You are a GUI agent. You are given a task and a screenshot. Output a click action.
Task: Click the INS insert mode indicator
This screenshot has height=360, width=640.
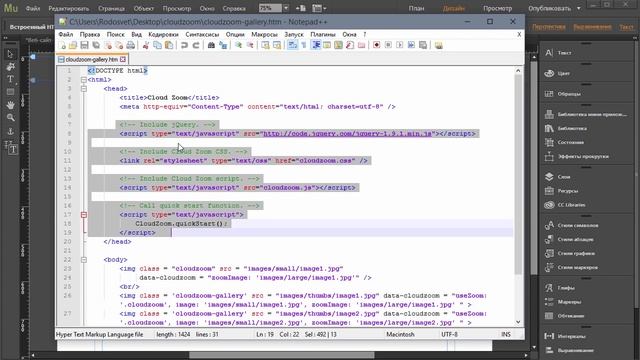506,334
